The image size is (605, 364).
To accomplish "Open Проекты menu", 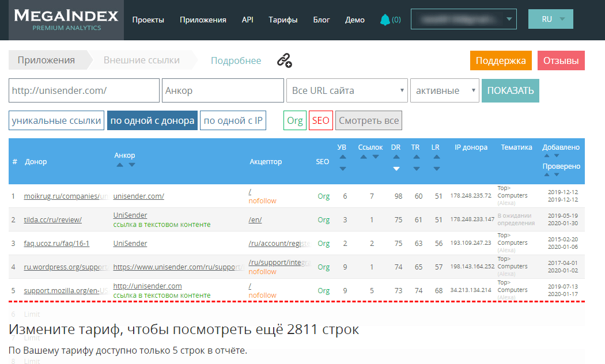I will click(148, 20).
